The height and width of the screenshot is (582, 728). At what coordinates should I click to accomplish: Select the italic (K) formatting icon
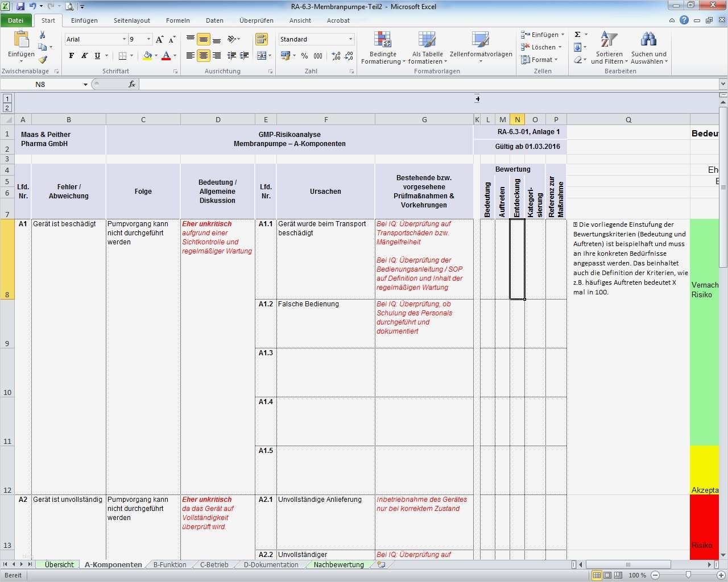tap(84, 56)
